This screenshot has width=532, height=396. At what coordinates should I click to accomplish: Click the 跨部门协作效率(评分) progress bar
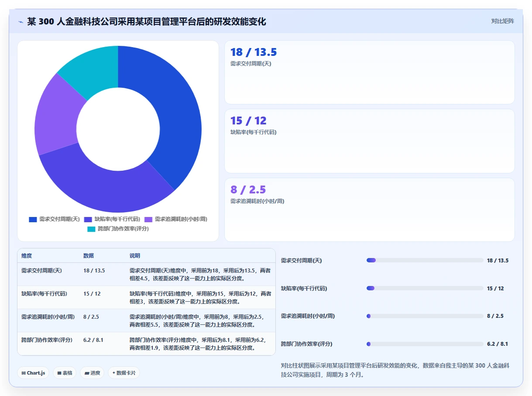[425, 344]
